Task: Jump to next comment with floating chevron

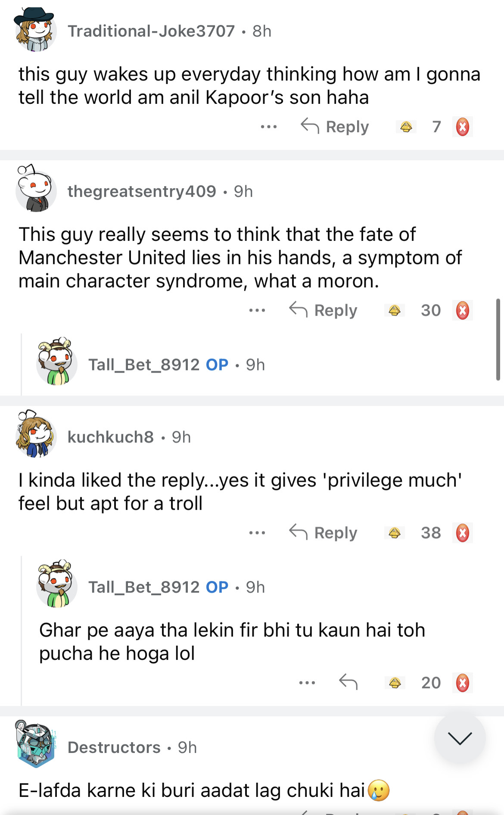Action: [x=460, y=738]
